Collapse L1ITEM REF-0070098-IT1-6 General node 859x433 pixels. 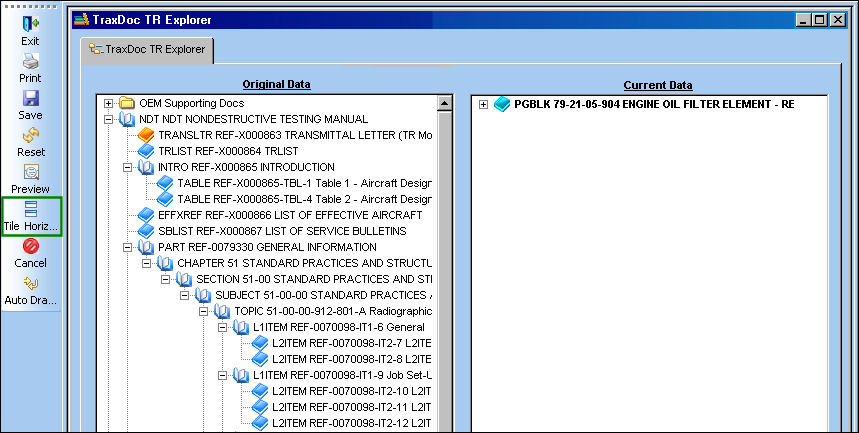(222, 327)
